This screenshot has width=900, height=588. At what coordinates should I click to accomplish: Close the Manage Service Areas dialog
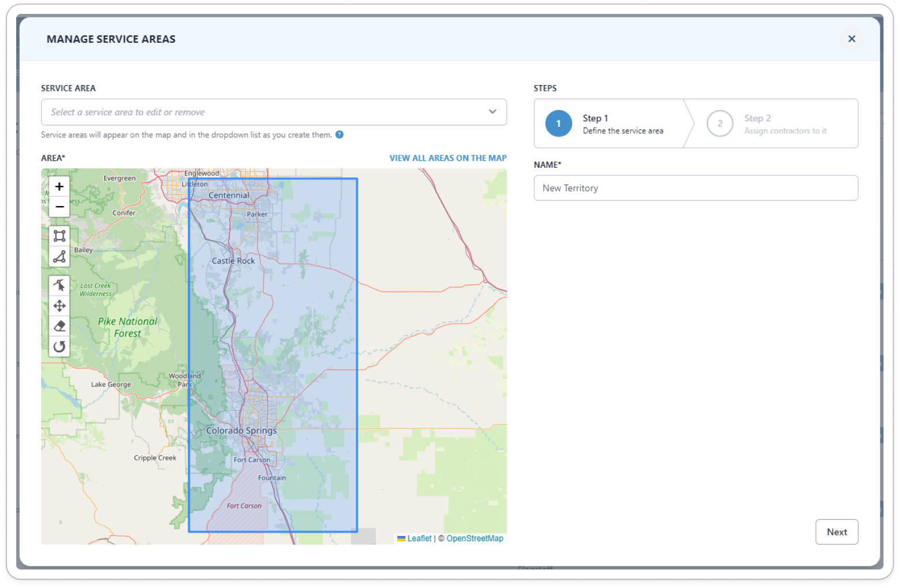[x=851, y=39]
